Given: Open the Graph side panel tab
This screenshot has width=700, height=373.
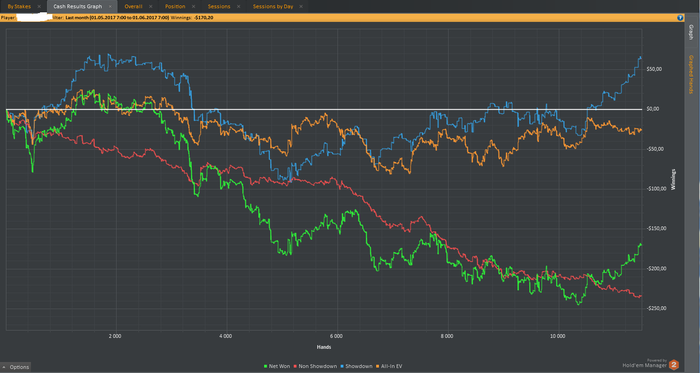Looking at the screenshot, I should coord(691,32).
